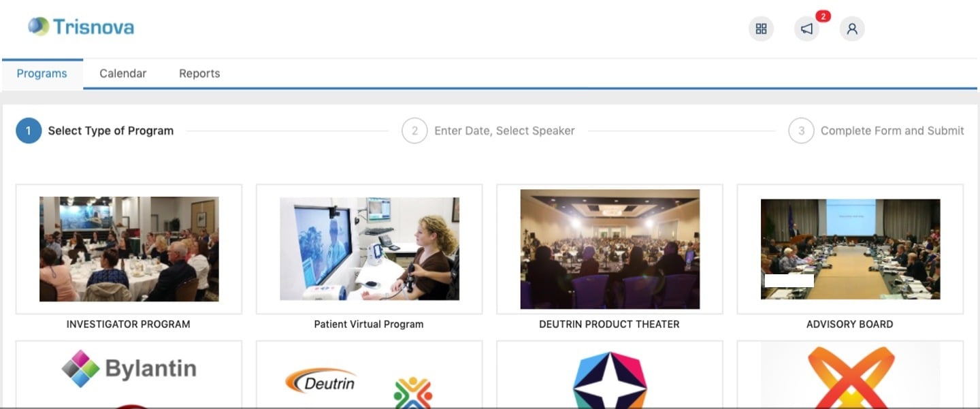Go to step 3 circle
The image size is (980, 409).
point(801,131)
